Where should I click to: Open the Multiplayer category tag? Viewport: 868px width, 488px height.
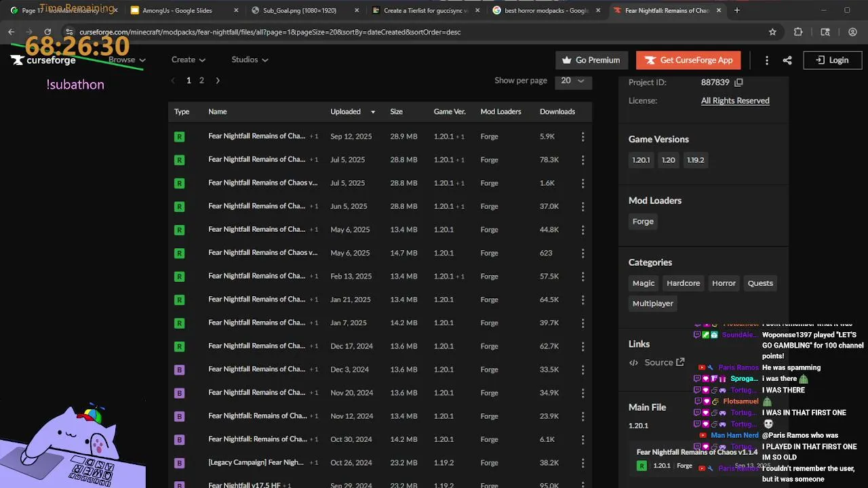653,304
